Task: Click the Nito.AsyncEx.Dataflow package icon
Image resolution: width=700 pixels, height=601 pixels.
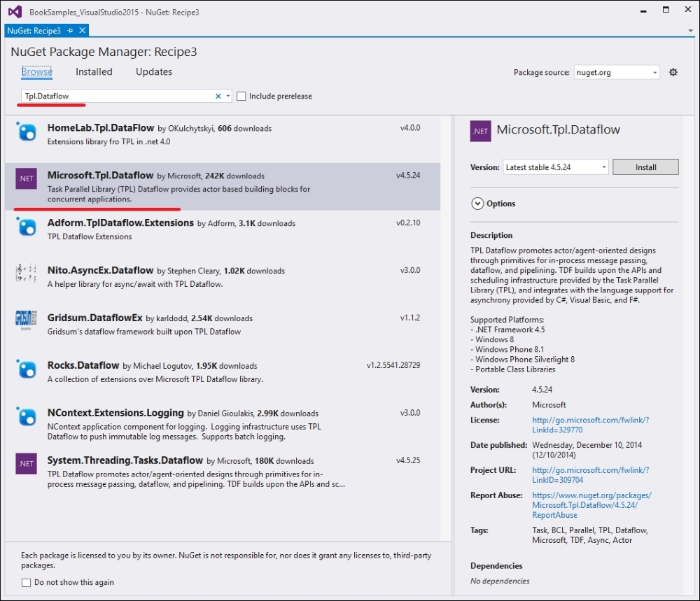Action: point(26,274)
